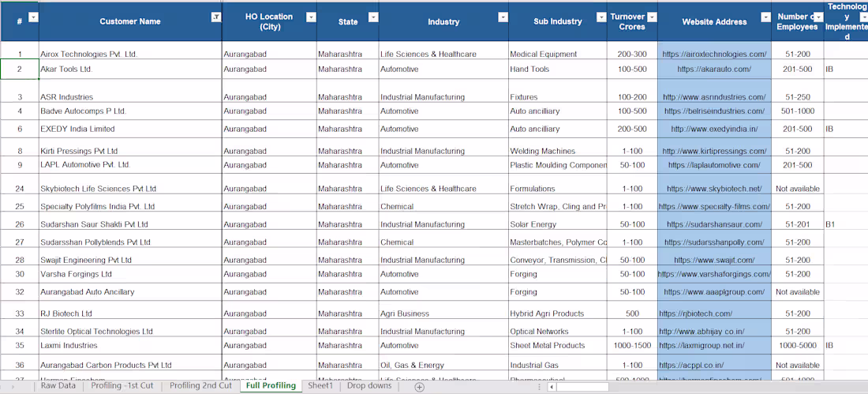Click the horizontal scrollbar thumb
The width and height of the screenshot is (868, 394).
point(582,386)
